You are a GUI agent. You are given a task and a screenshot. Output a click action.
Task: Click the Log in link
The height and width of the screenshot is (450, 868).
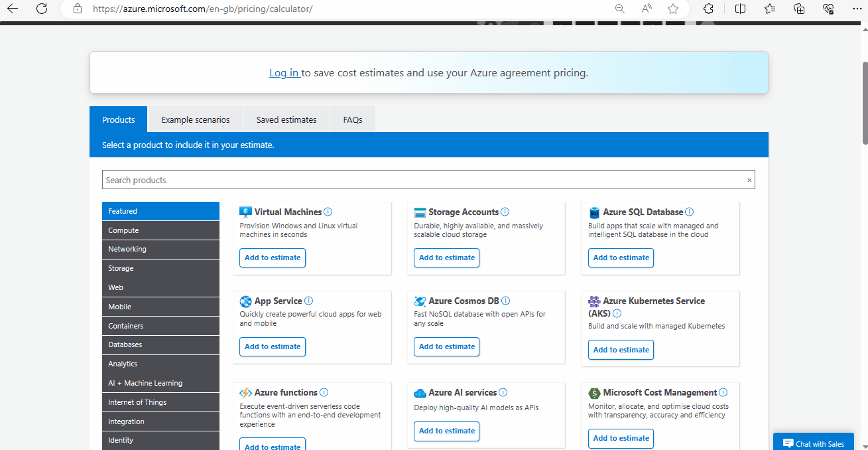pos(284,73)
